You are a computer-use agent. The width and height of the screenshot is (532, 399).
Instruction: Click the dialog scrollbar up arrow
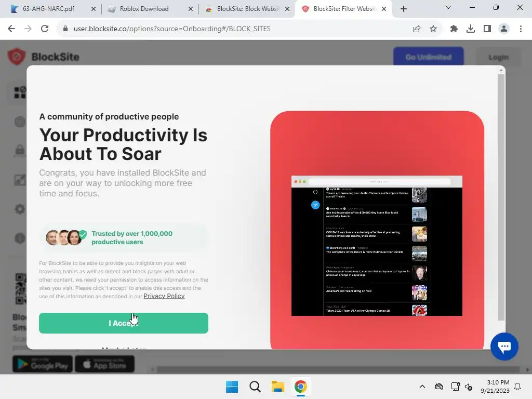[501, 70]
